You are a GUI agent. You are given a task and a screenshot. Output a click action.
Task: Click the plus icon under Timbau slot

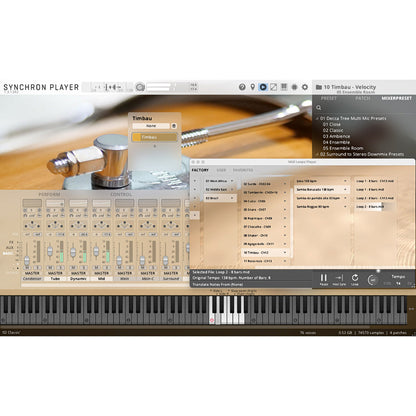pos(154,146)
